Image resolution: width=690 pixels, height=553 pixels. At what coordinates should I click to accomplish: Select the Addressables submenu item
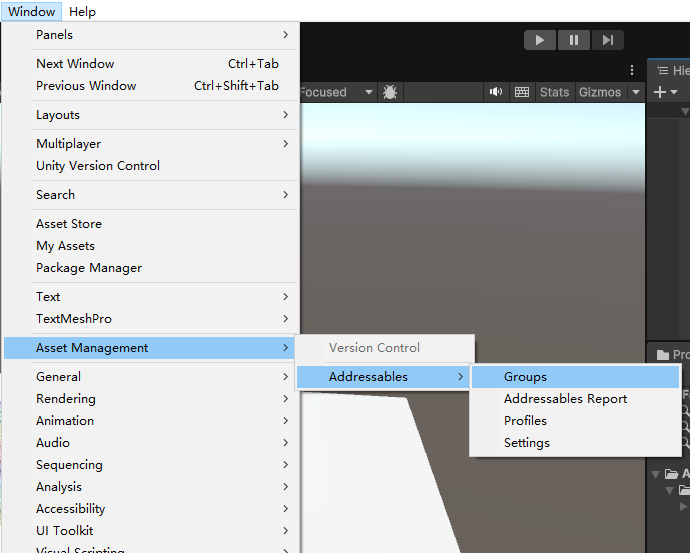(383, 377)
